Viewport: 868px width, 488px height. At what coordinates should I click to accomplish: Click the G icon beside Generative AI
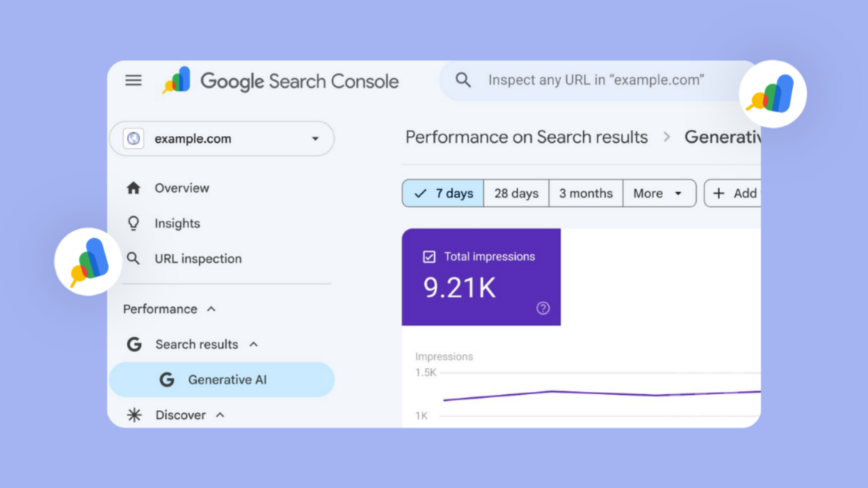click(167, 380)
